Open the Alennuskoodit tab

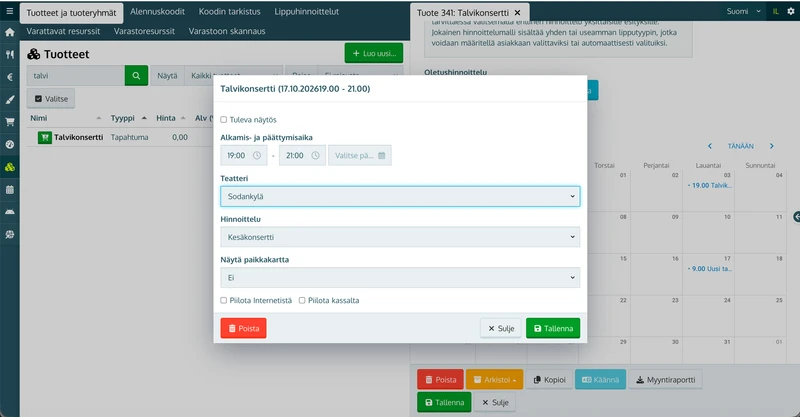pyautogui.click(x=157, y=11)
